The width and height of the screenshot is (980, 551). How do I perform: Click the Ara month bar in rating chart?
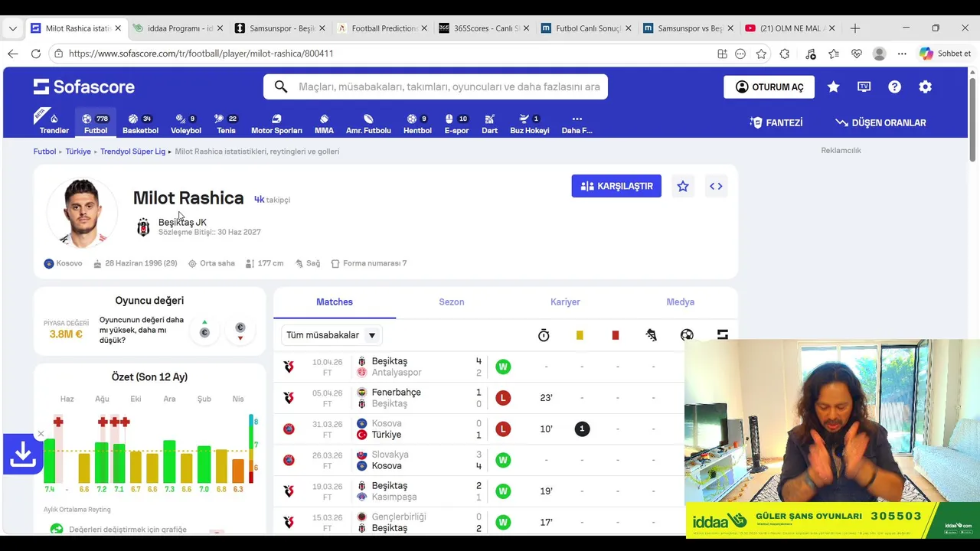click(169, 461)
